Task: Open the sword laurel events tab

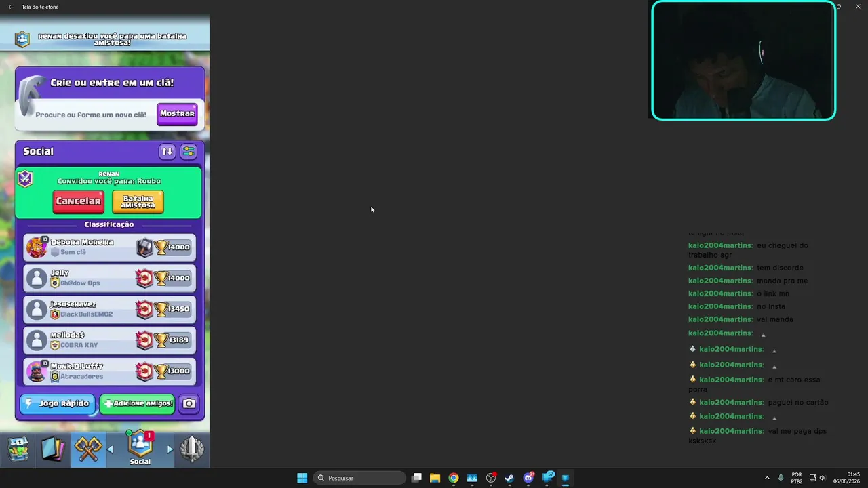Action: (x=192, y=449)
